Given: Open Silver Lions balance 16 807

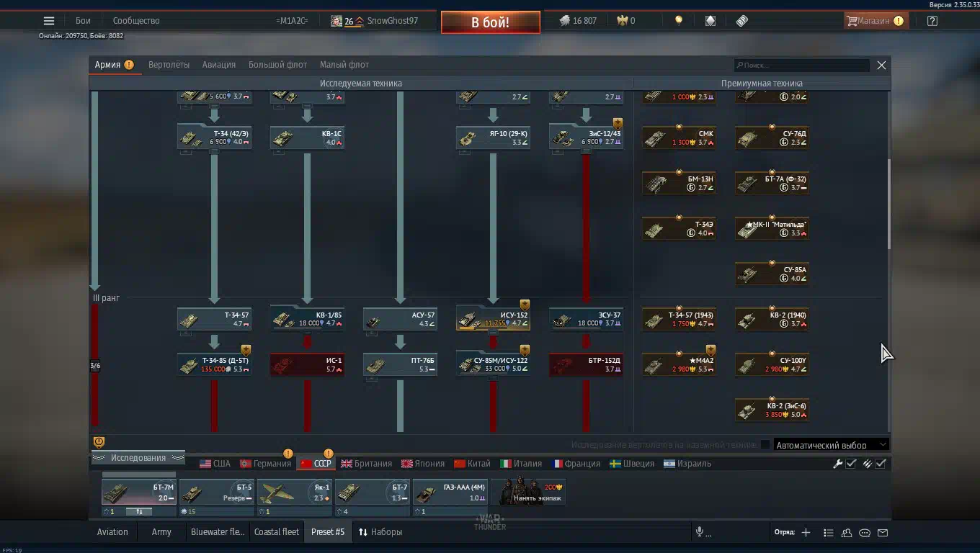Looking at the screenshot, I should pos(578,21).
